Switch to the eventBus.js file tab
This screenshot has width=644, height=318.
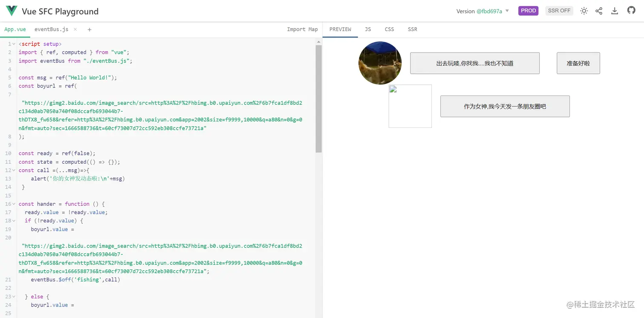click(52, 29)
